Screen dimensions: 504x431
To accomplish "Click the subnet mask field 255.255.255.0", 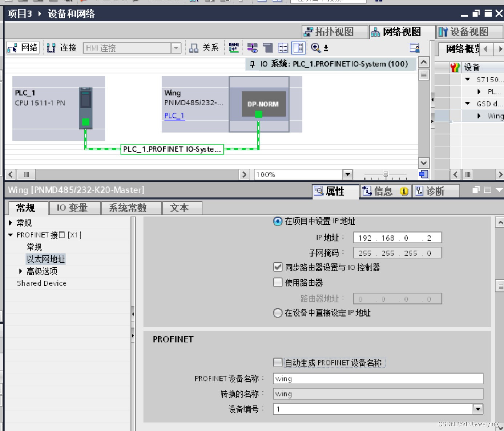I will pos(398,253).
